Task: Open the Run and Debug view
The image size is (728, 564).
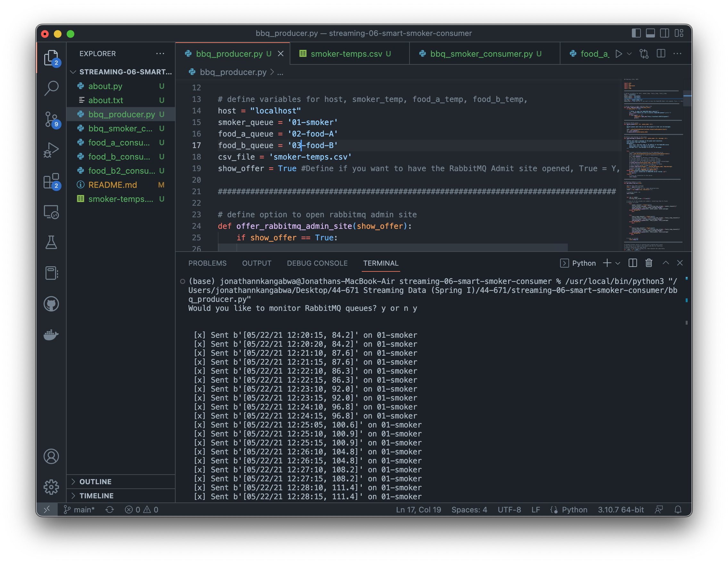Action: [x=52, y=150]
